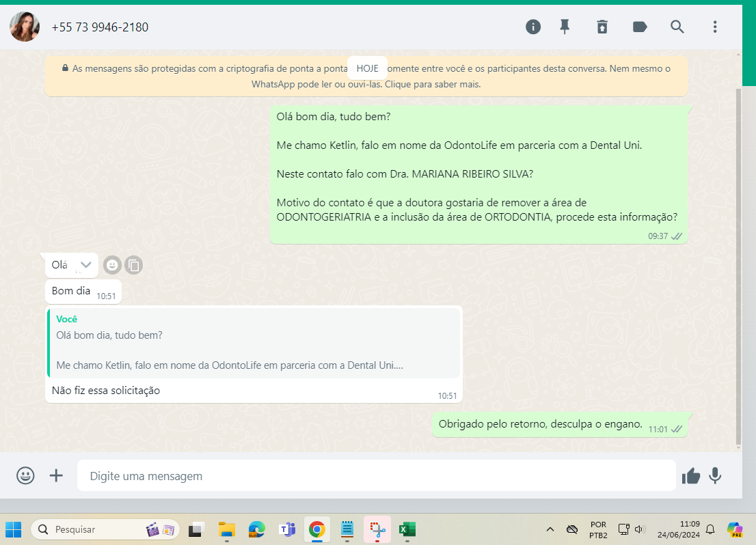
Task: Apply a label with the tag icon
Action: (640, 27)
